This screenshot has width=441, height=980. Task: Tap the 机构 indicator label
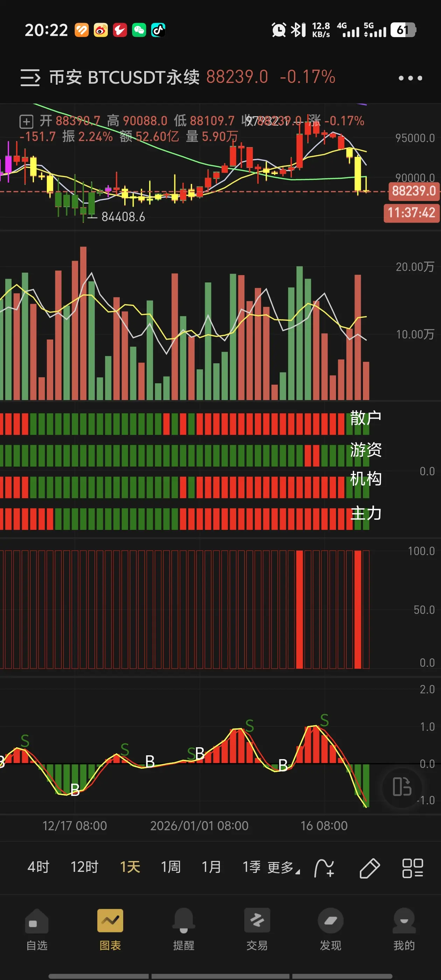tap(366, 478)
